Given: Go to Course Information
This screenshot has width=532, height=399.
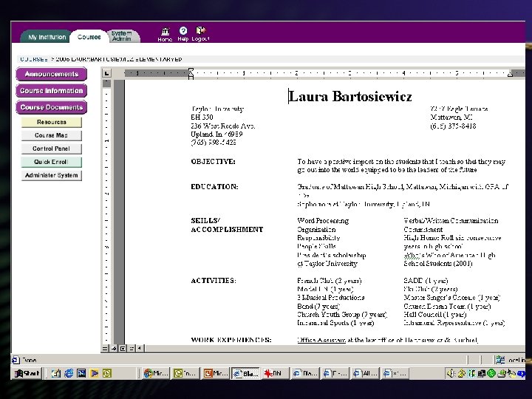Looking at the screenshot, I should pos(51,91).
